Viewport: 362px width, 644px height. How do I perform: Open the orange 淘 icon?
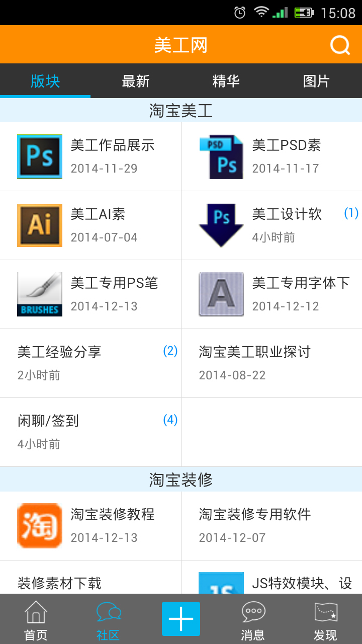click(x=40, y=526)
